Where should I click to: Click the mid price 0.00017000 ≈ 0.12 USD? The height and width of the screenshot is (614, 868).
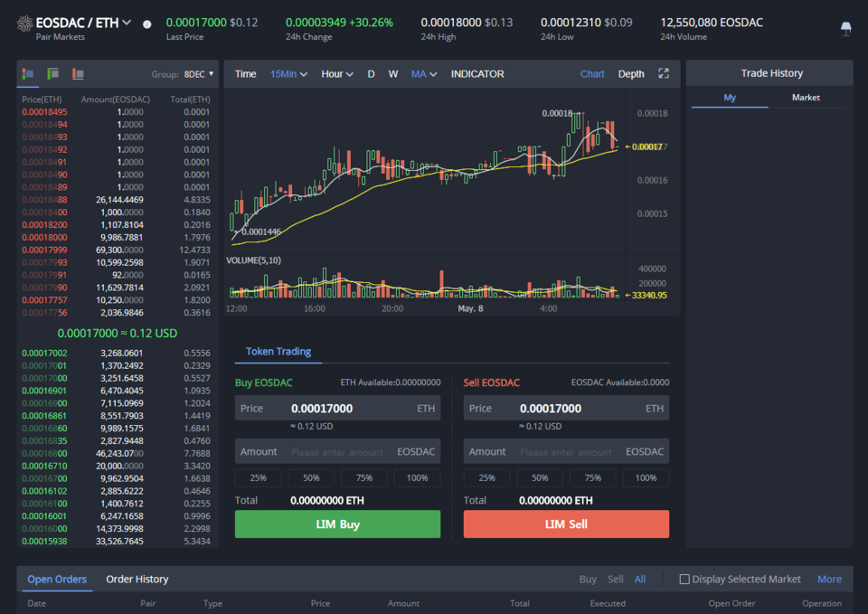click(118, 334)
